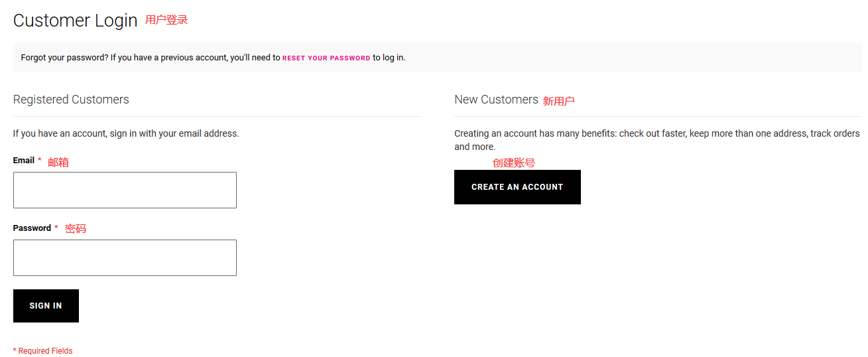Click the red 用户登录 annotation
The image size is (868, 357).
[166, 20]
